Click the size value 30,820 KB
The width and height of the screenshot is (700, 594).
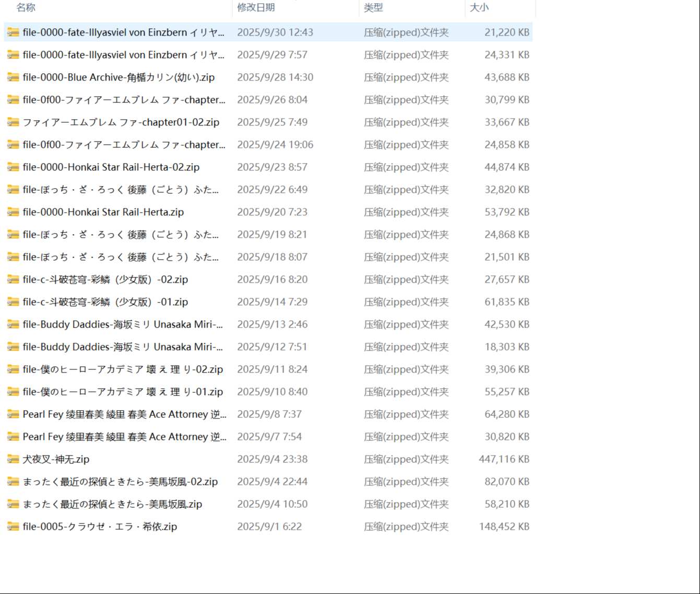tap(507, 437)
